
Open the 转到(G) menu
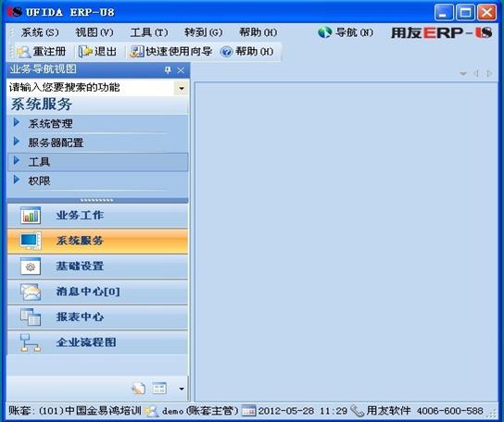click(204, 32)
